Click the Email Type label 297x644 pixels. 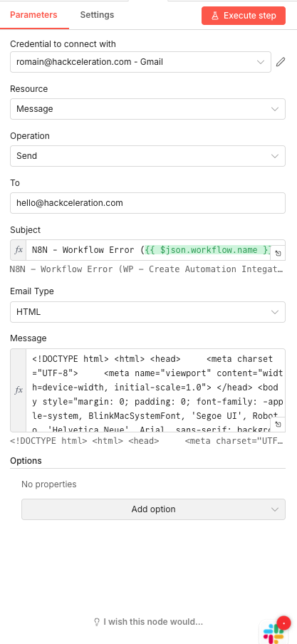pyautogui.click(x=32, y=291)
